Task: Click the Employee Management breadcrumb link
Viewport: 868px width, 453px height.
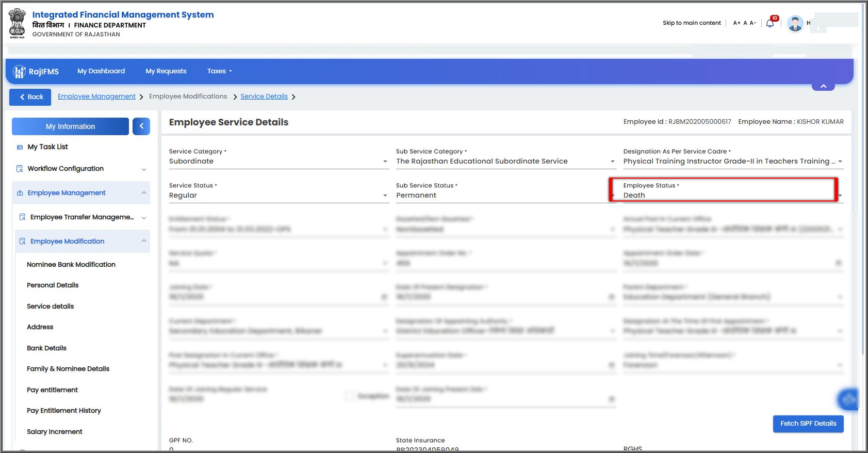Action: coord(96,96)
